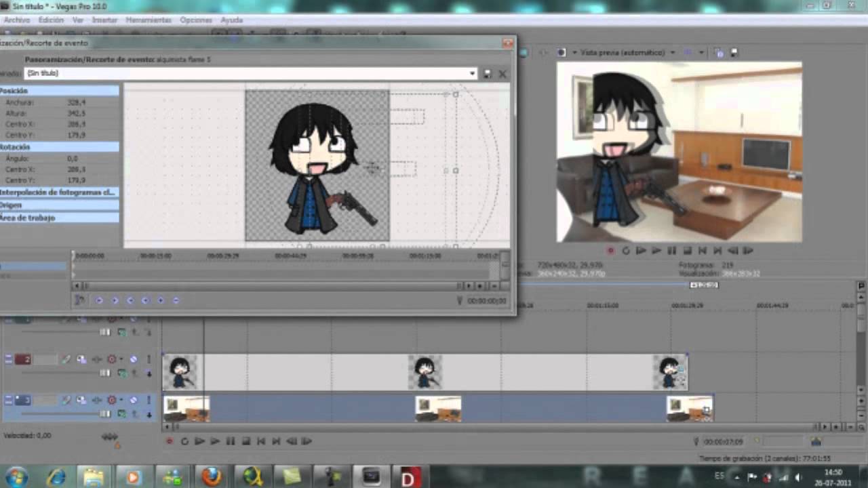Jump to previous keyframe in Pan/Crop controls
This screenshot has height=488, width=868.
pos(115,300)
